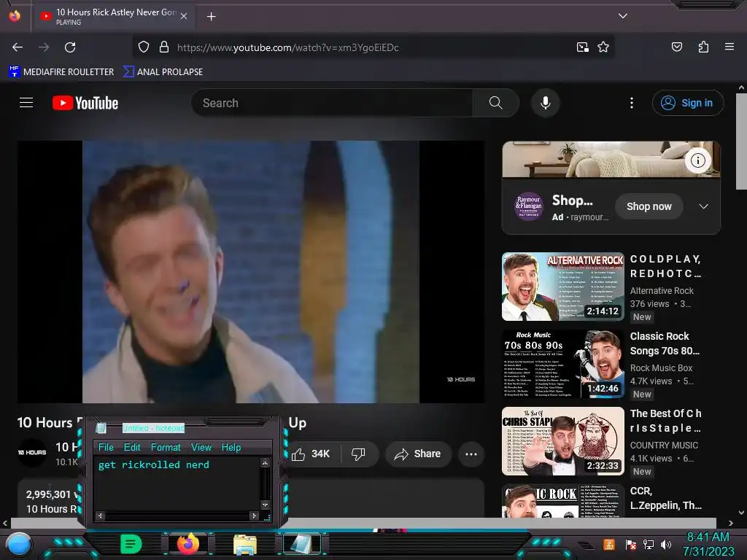Submit search with magnifying glass button

coord(495,103)
